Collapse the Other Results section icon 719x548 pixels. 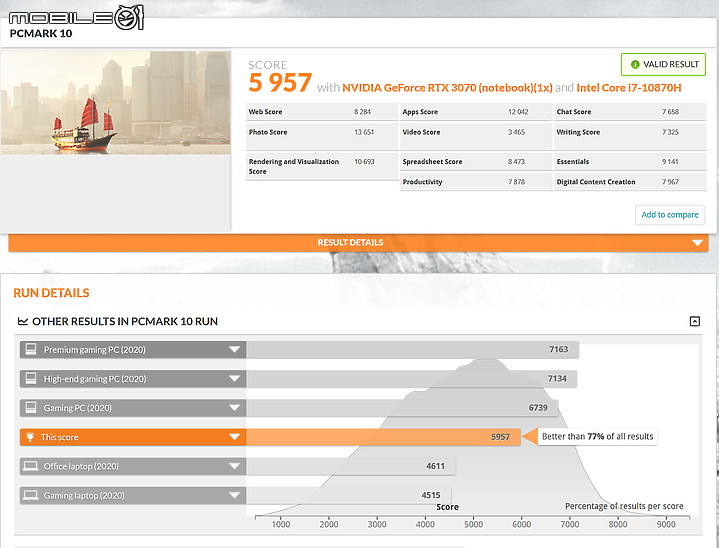(x=695, y=321)
